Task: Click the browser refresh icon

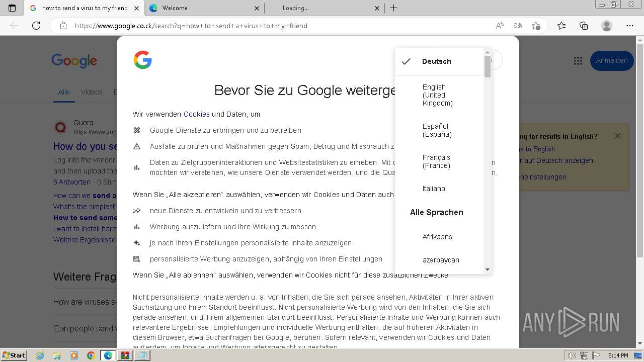Action: (36, 26)
